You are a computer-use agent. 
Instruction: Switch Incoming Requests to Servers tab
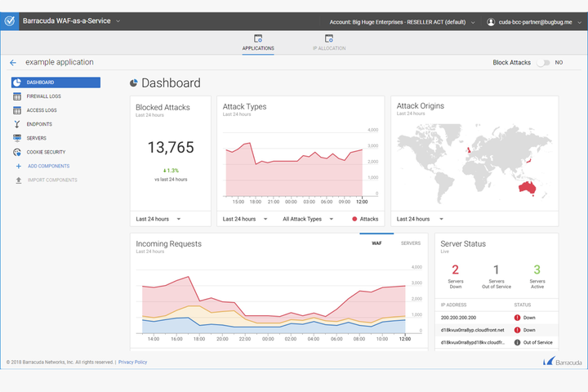411,243
